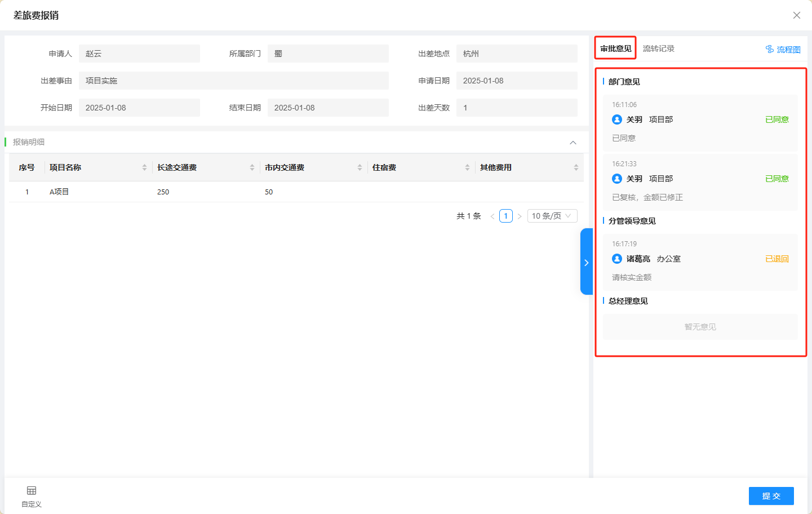Collapse the right side approval panel
Screen dimensions: 812x514
pos(586,262)
